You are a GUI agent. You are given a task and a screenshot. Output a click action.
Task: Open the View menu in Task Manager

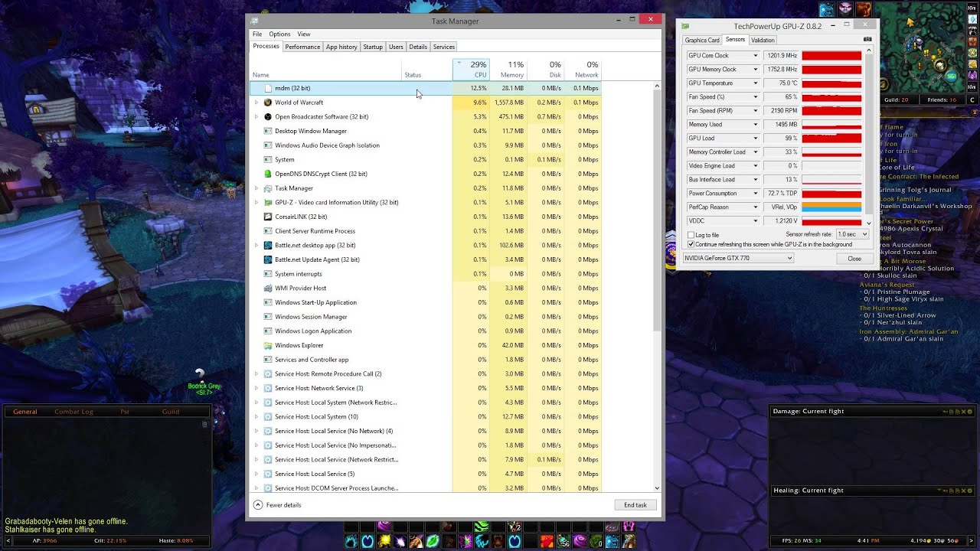(x=304, y=34)
